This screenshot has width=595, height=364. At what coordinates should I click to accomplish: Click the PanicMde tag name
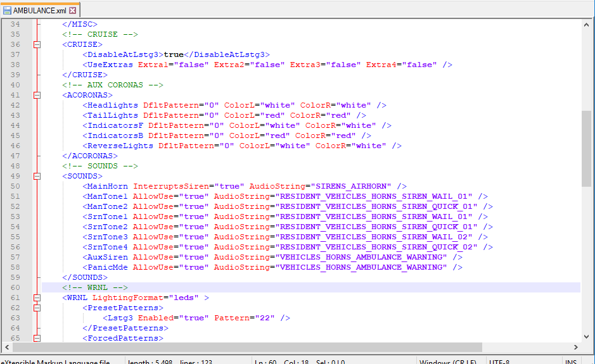pos(108,267)
